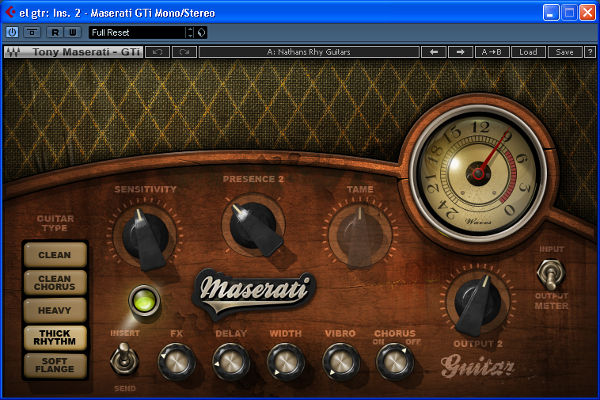Image resolution: width=600 pixels, height=400 pixels.
Task: Copy setup with A→B button
Action: click(x=492, y=52)
